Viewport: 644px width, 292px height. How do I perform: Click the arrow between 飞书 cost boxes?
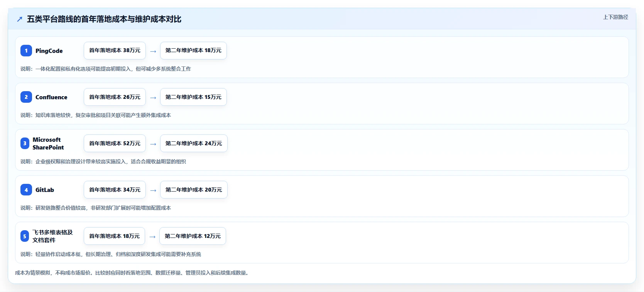point(152,237)
